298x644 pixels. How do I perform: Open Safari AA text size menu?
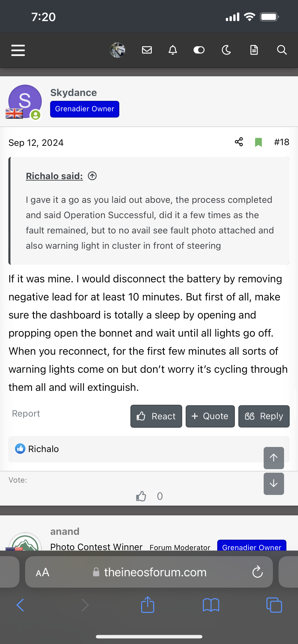coord(42,572)
